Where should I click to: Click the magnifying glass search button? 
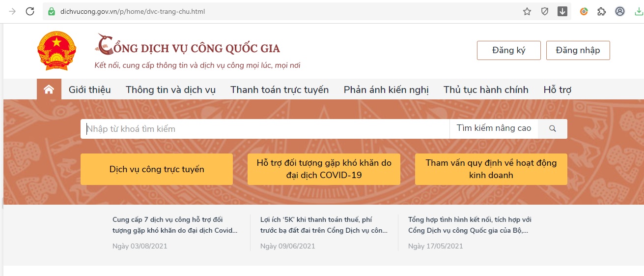coord(553,128)
